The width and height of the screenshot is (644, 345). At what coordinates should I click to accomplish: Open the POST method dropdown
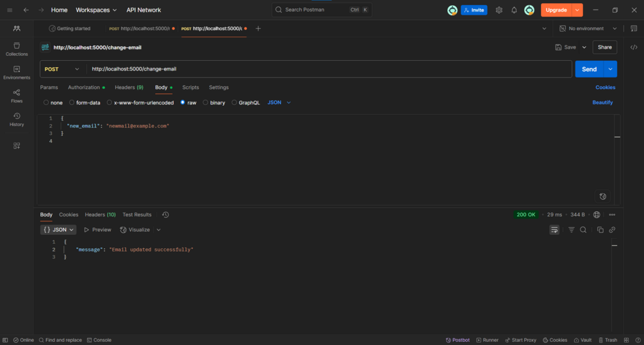(62, 69)
